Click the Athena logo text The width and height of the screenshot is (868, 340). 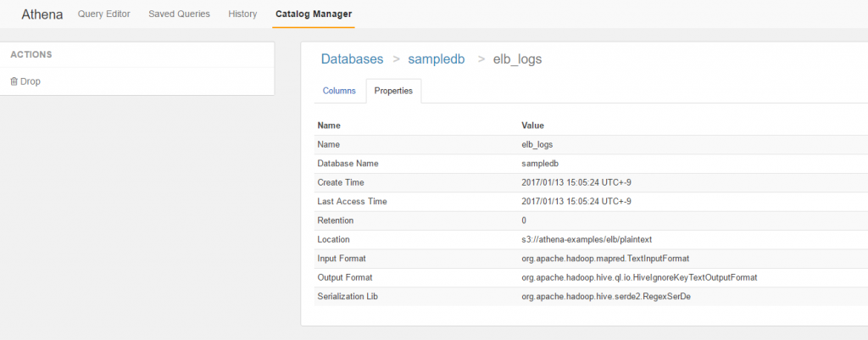click(x=42, y=14)
